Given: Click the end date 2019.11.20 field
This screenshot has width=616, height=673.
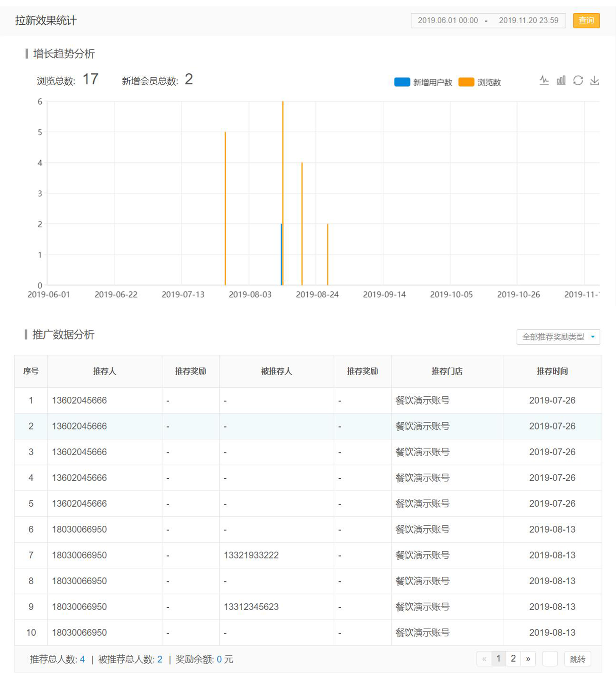Looking at the screenshot, I should (528, 20).
